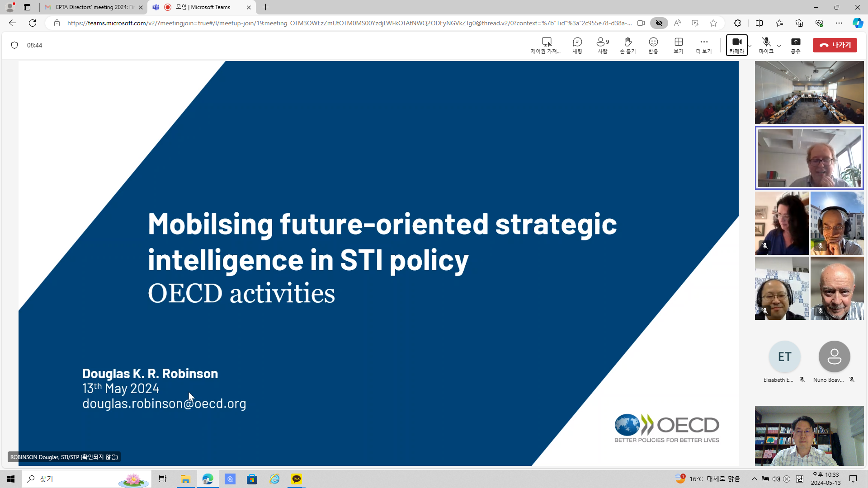Open browser tab actions menu
The image size is (868, 488).
pyautogui.click(x=27, y=7)
